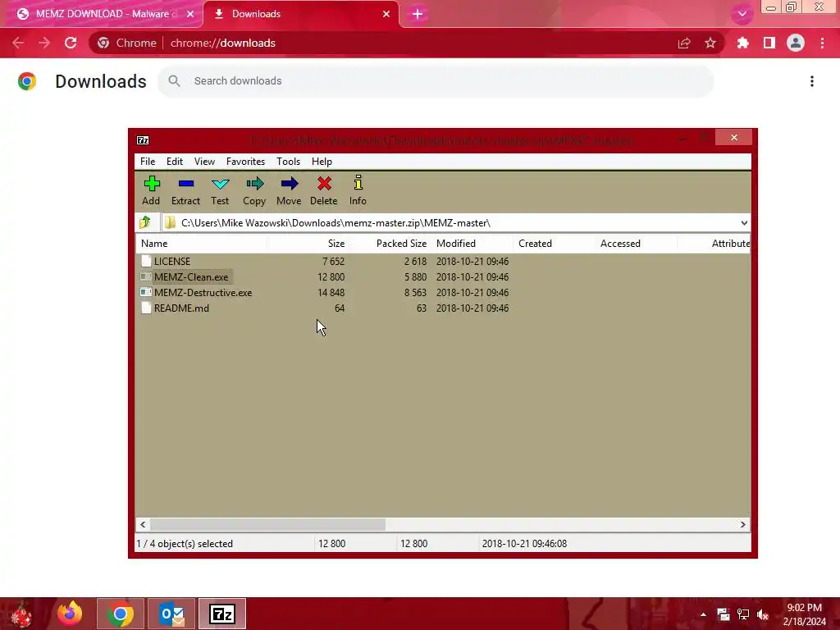Viewport: 840px width, 630px height.
Task: Expand the 7-Zip address path dropdown
Action: coord(744,223)
